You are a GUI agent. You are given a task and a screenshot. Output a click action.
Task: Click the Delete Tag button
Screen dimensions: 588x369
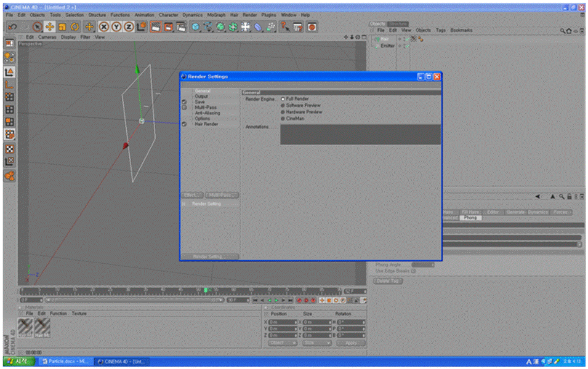tap(388, 281)
